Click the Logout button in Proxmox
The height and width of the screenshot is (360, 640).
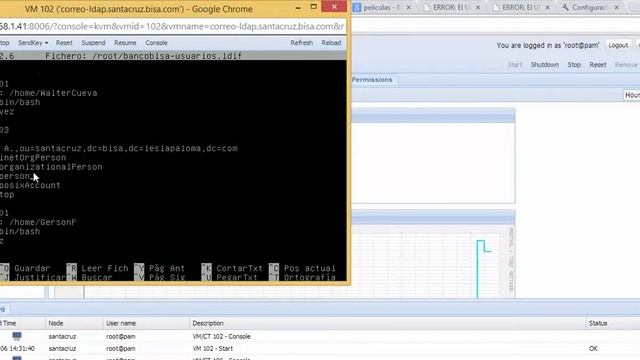pos(618,45)
